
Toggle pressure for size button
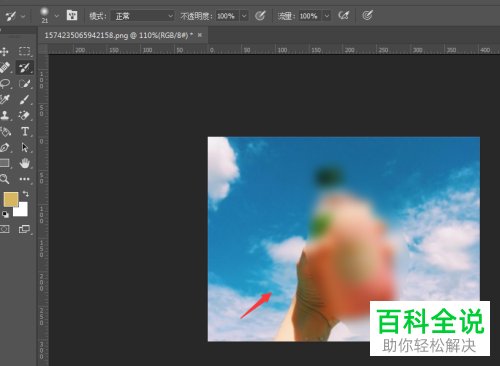(367, 15)
